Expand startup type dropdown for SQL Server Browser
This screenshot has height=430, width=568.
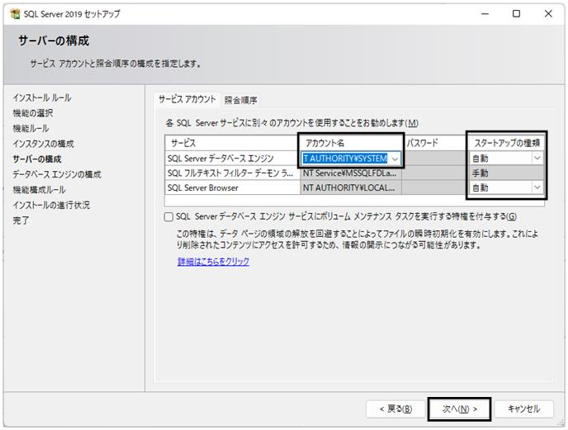click(x=537, y=187)
